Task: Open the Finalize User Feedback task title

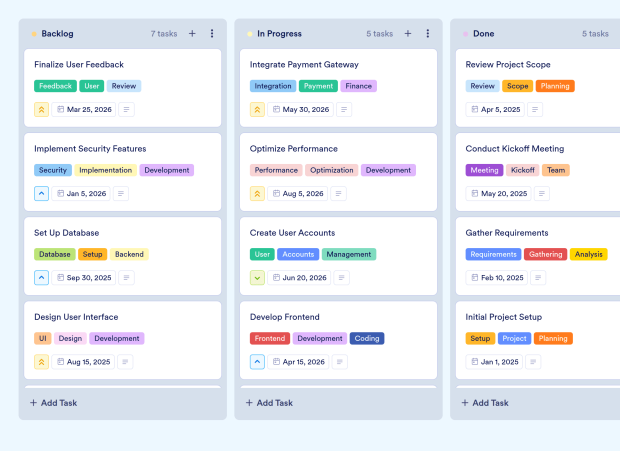Action: pyautogui.click(x=79, y=64)
